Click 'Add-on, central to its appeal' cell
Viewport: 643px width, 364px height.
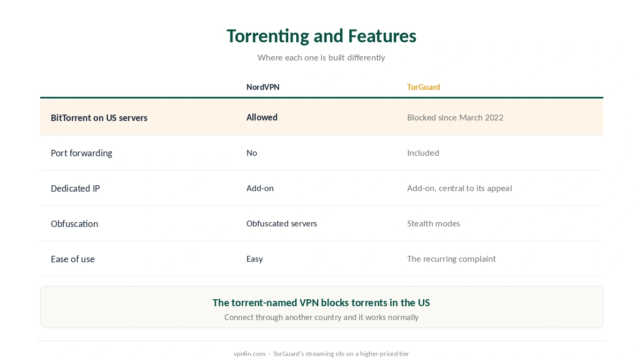[459, 188]
